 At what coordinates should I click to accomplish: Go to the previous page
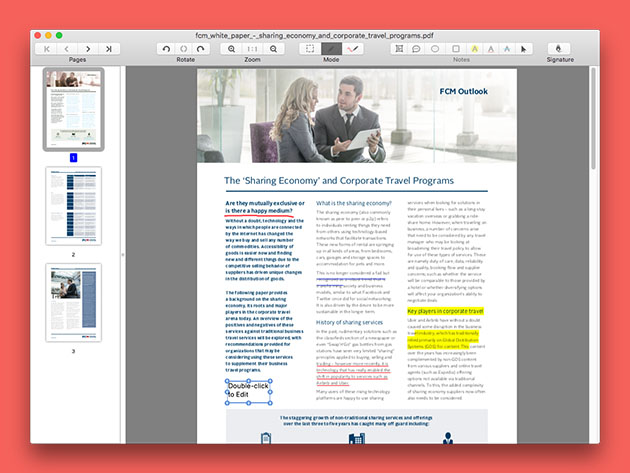pos(66,48)
